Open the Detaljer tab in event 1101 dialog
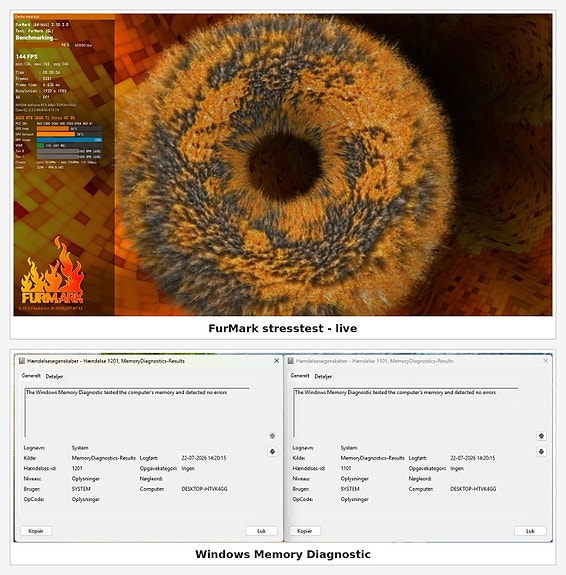The width and height of the screenshot is (566, 575). pyautogui.click(x=323, y=376)
